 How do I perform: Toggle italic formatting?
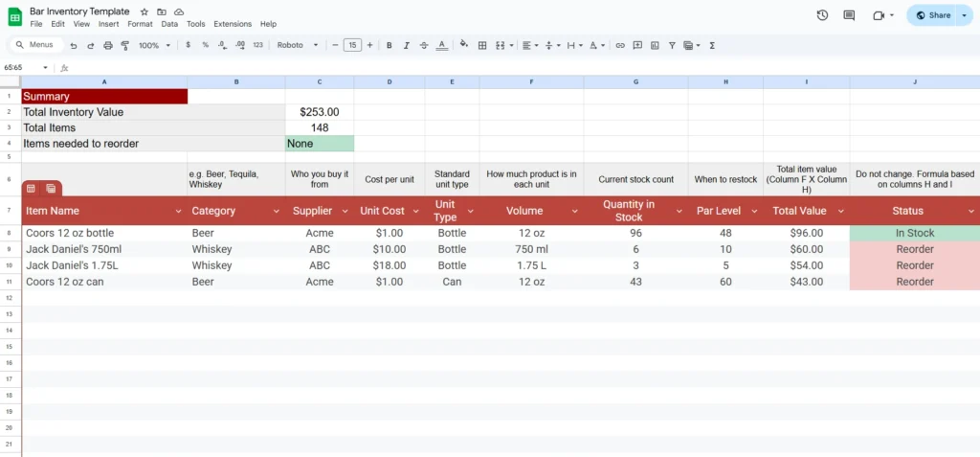point(406,45)
